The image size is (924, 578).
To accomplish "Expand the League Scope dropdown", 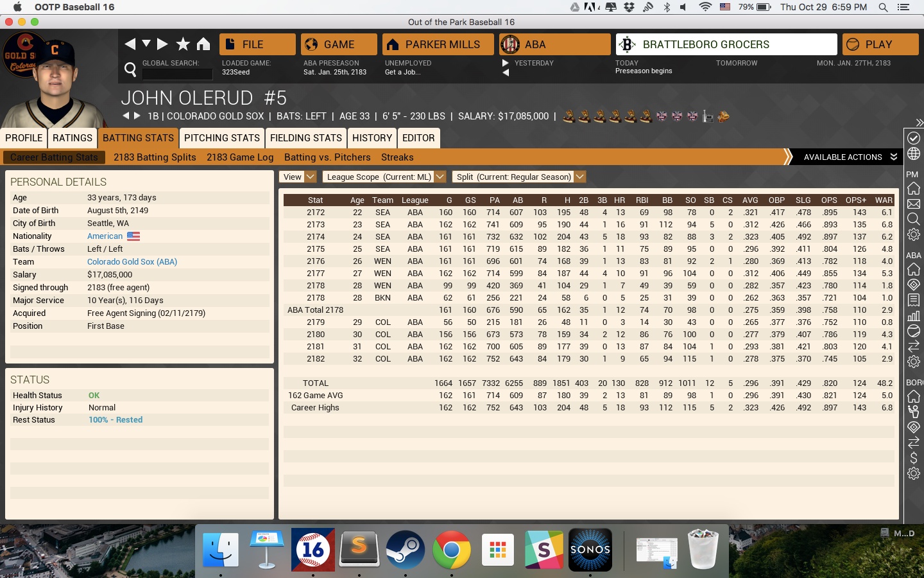I will [x=384, y=177].
